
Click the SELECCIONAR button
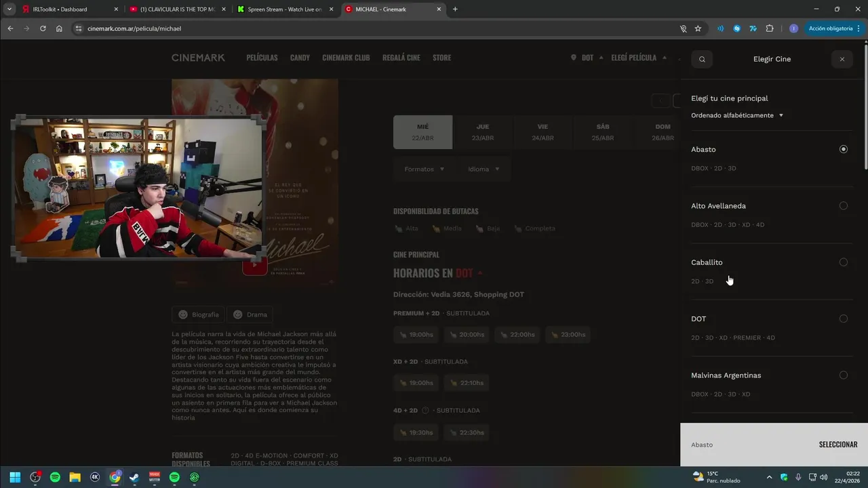(x=838, y=445)
